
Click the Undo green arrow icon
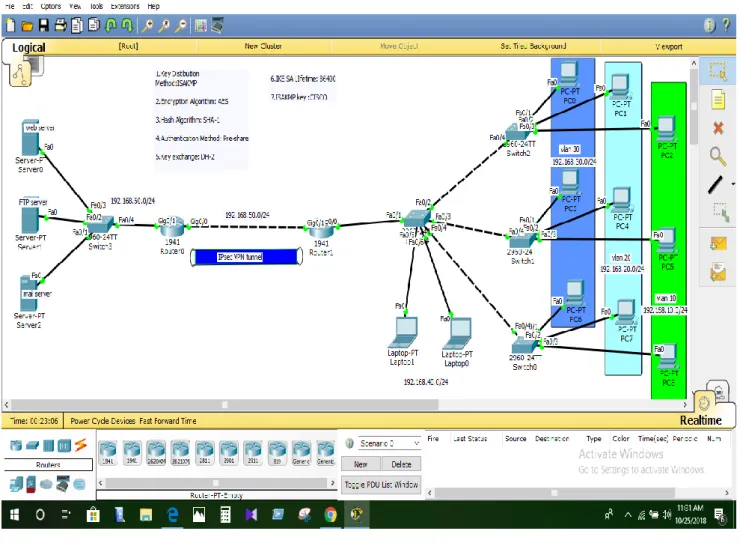[x=110, y=25]
